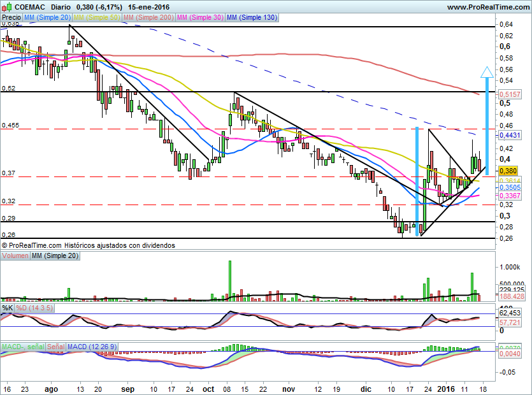
Task: Click the blue vertical bar near December low
Action: tap(417, 182)
